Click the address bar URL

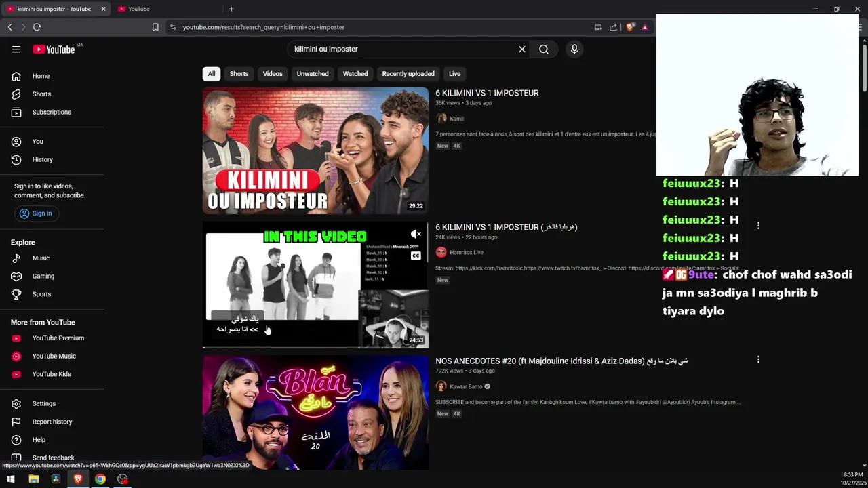click(264, 27)
